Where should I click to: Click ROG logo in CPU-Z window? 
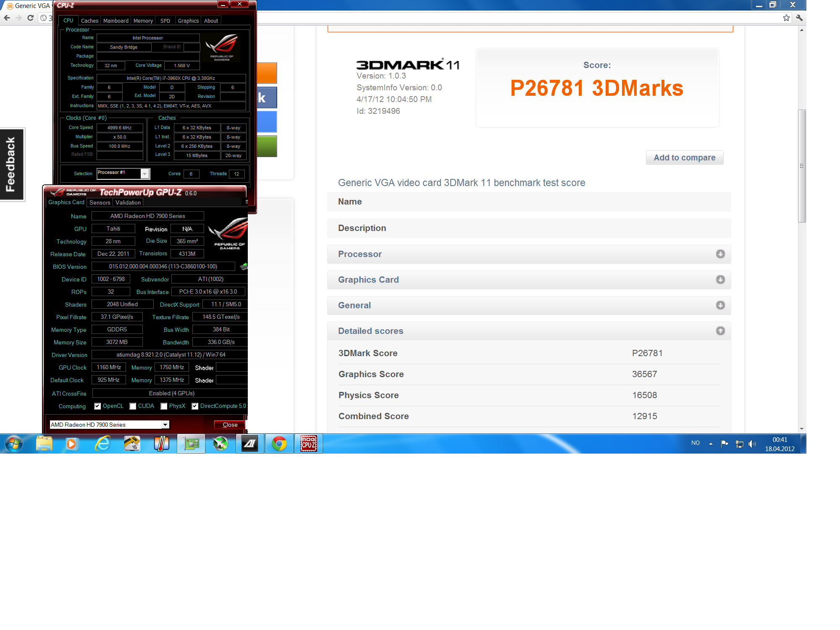pyautogui.click(x=222, y=47)
